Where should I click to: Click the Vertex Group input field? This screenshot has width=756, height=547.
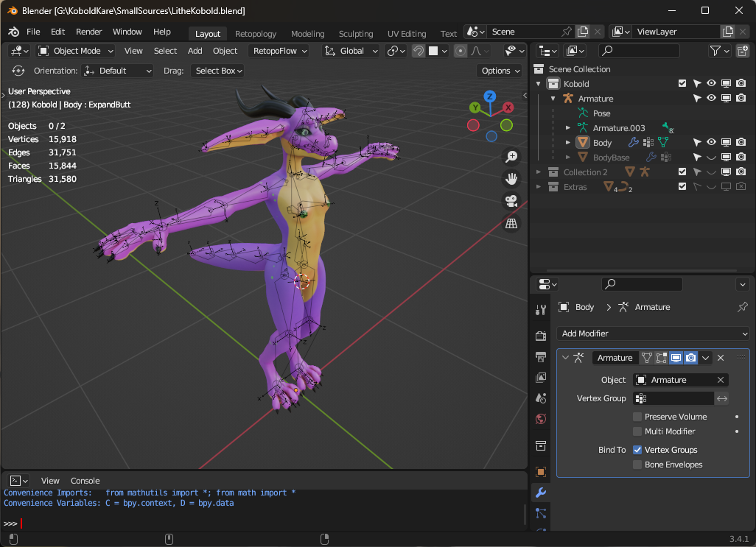click(x=673, y=398)
